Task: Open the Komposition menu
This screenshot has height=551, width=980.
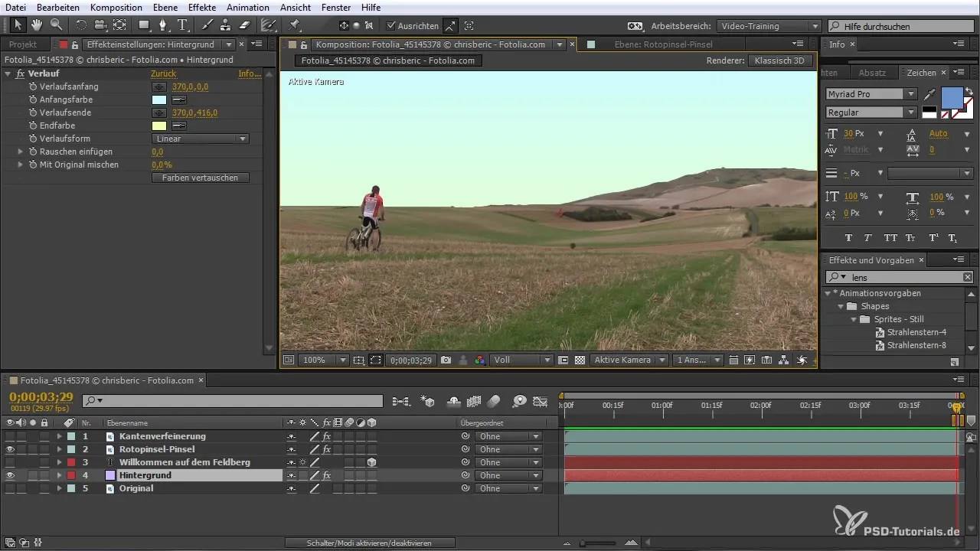Action: point(115,7)
